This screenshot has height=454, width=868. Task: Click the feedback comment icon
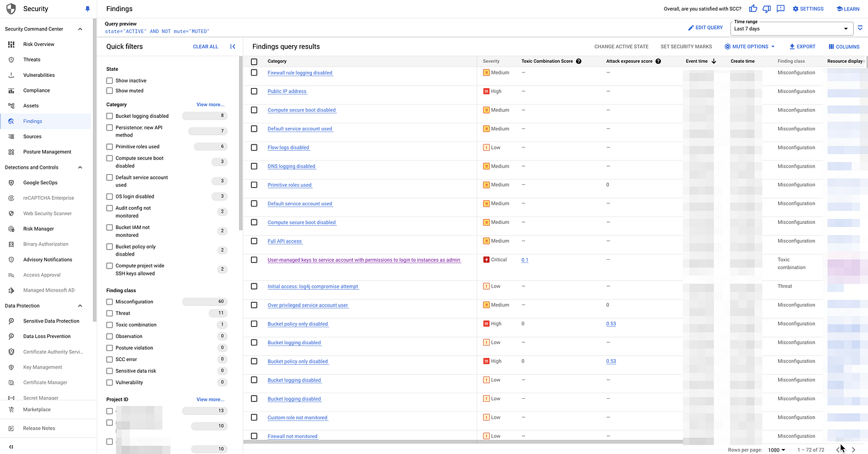(x=781, y=9)
